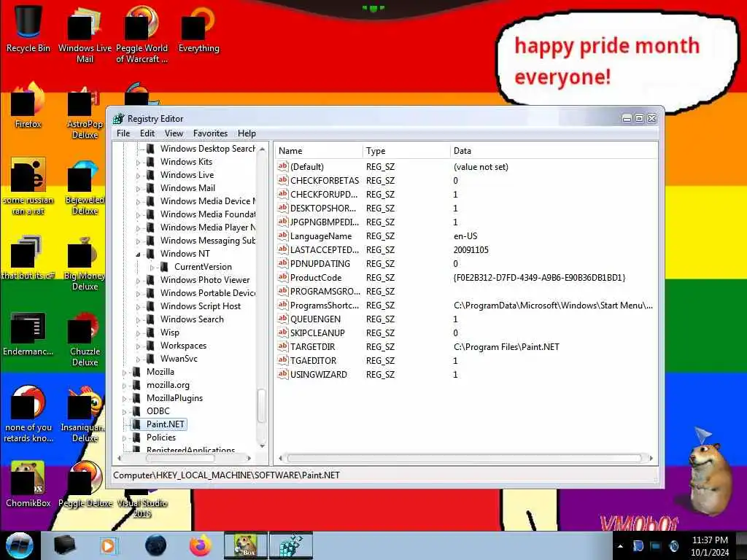Open the Firefox desktop icon
Viewport: 747px width, 560px height.
(28, 105)
